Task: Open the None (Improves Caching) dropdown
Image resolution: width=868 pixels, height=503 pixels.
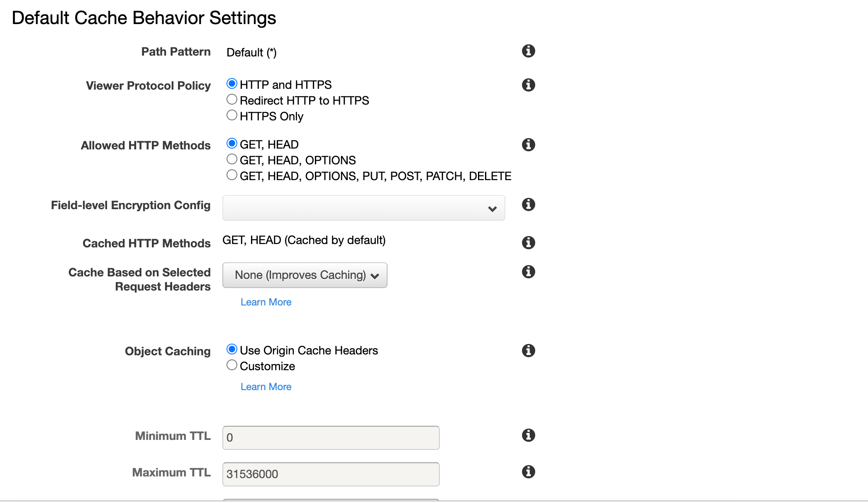Action: point(305,275)
